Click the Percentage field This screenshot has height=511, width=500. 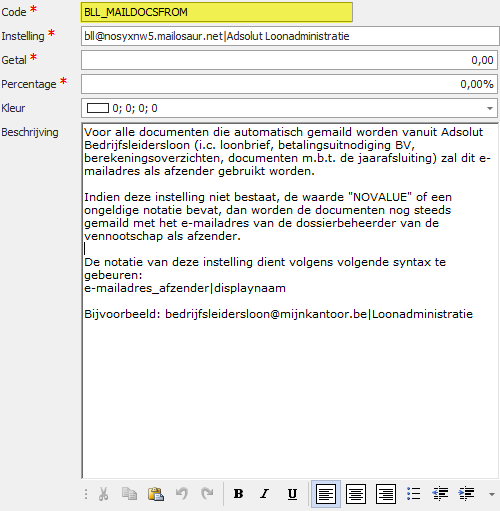click(x=289, y=84)
